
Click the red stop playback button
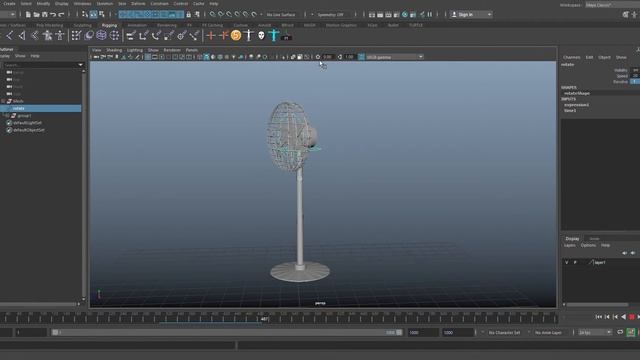pyautogui.click(x=632, y=317)
